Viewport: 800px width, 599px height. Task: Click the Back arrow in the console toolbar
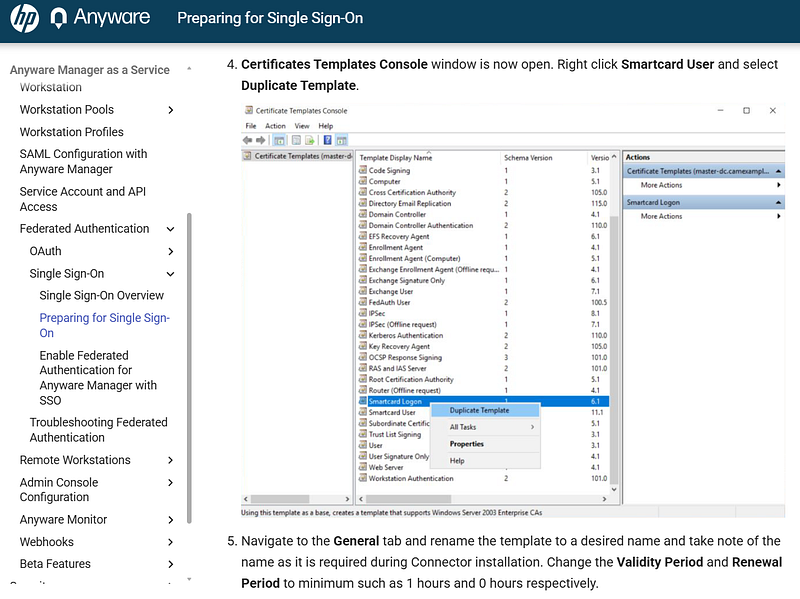pos(248,140)
